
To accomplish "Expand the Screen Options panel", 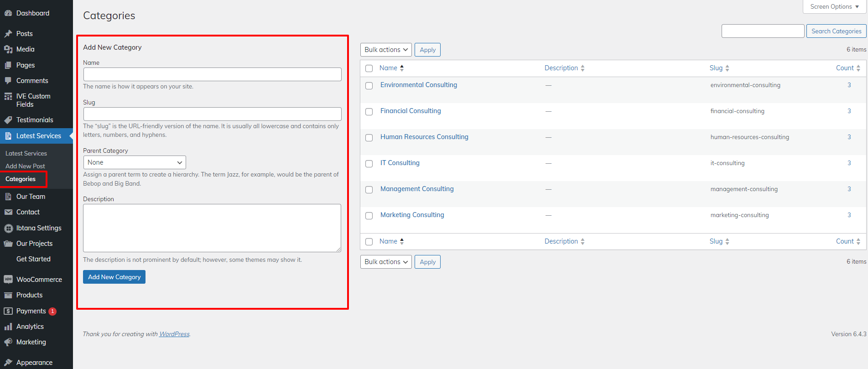I will (x=834, y=7).
